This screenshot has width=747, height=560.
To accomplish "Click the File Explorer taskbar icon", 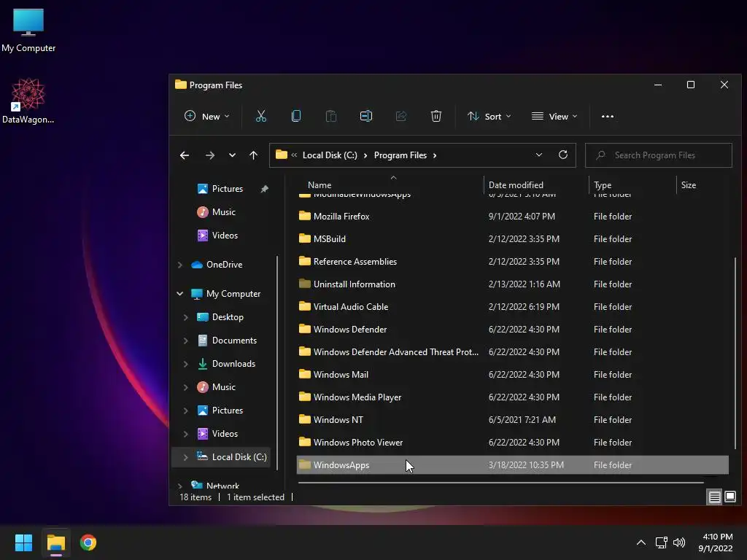I will point(55,542).
